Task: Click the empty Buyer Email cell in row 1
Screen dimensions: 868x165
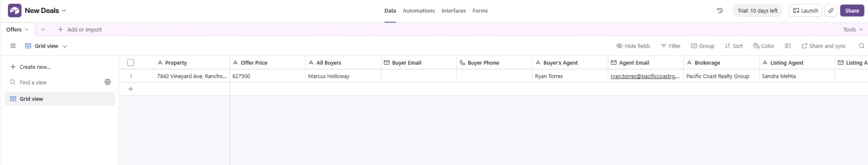Action: [419, 76]
